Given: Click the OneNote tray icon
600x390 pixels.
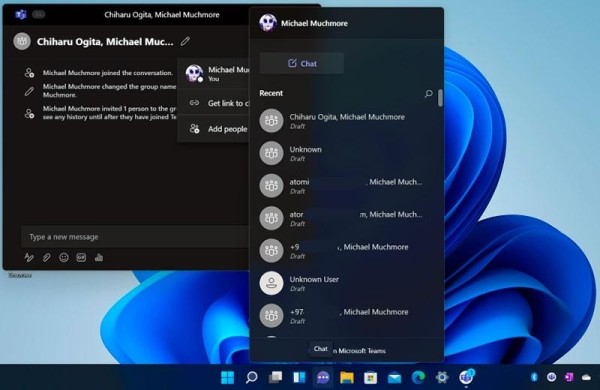Looking at the screenshot, I should [x=569, y=377].
